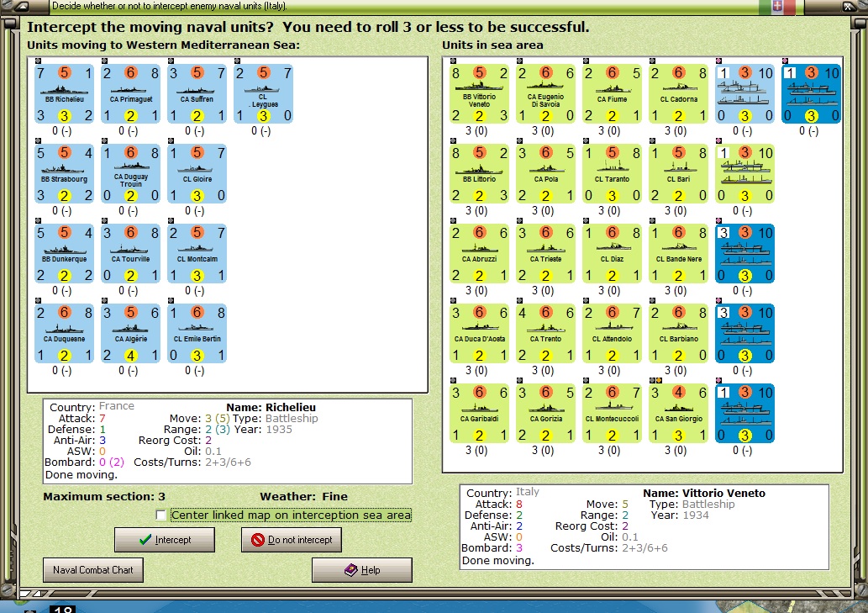Screen dimensions: 868x613
Task: Select the CL Emile Bertin counter
Action: tap(197, 333)
